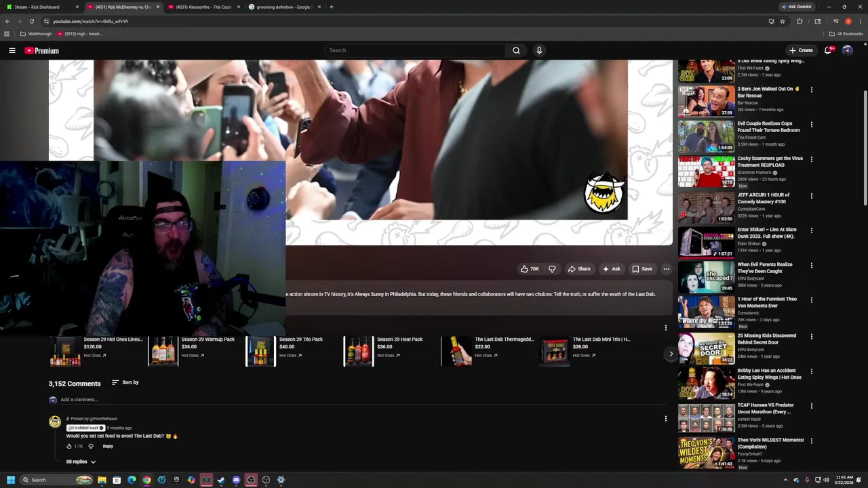The width and height of the screenshot is (868, 488).
Task: Open Walkthrough bookmark folder
Action: click(36, 34)
